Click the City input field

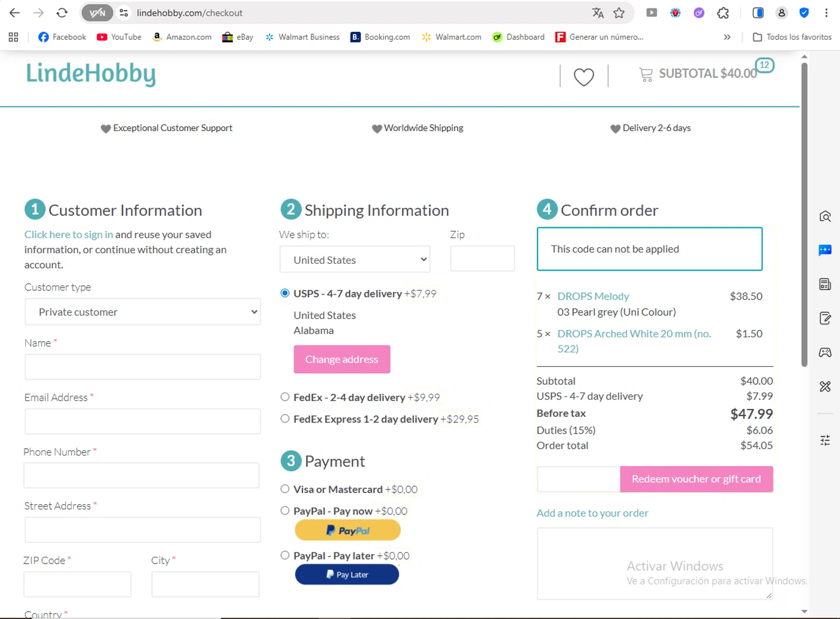point(206,584)
